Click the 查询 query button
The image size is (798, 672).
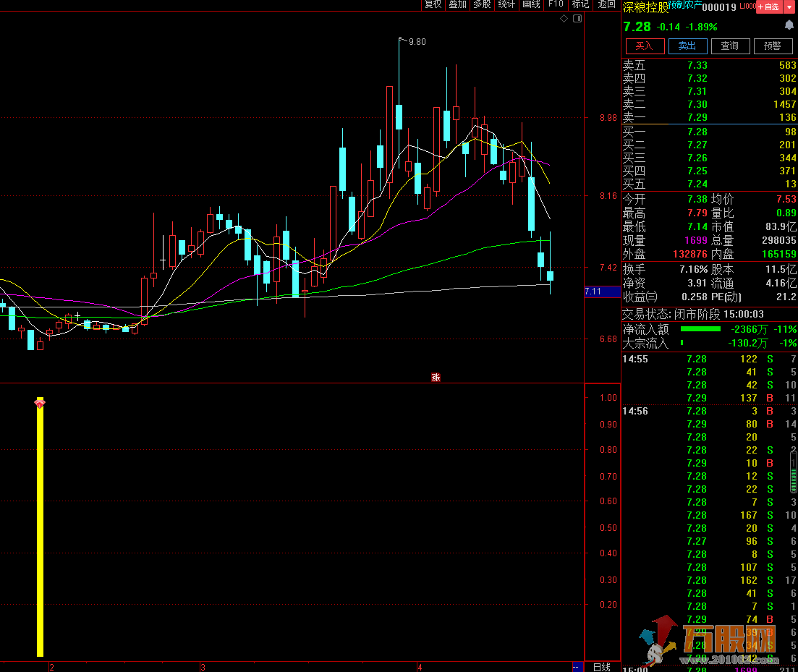click(x=730, y=46)
